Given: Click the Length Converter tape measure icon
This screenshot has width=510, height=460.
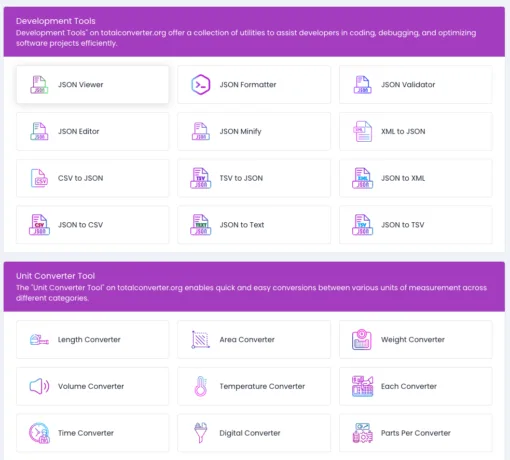Looking at the screenshot, I should [39, 340].
